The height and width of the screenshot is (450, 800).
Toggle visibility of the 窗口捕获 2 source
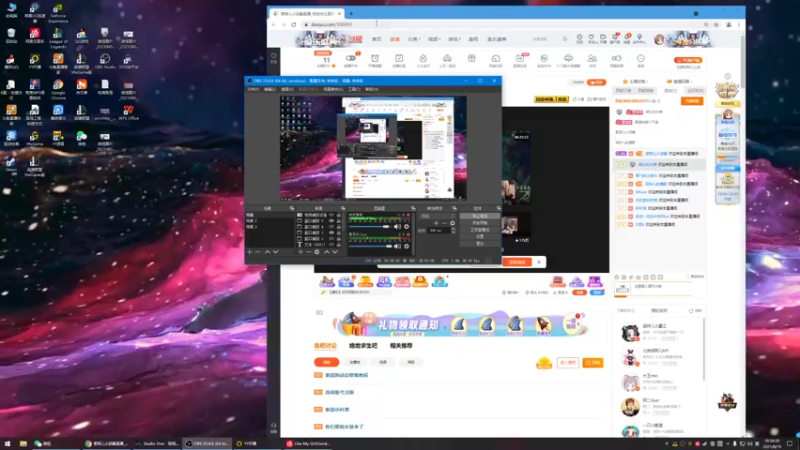click(332, 239)
